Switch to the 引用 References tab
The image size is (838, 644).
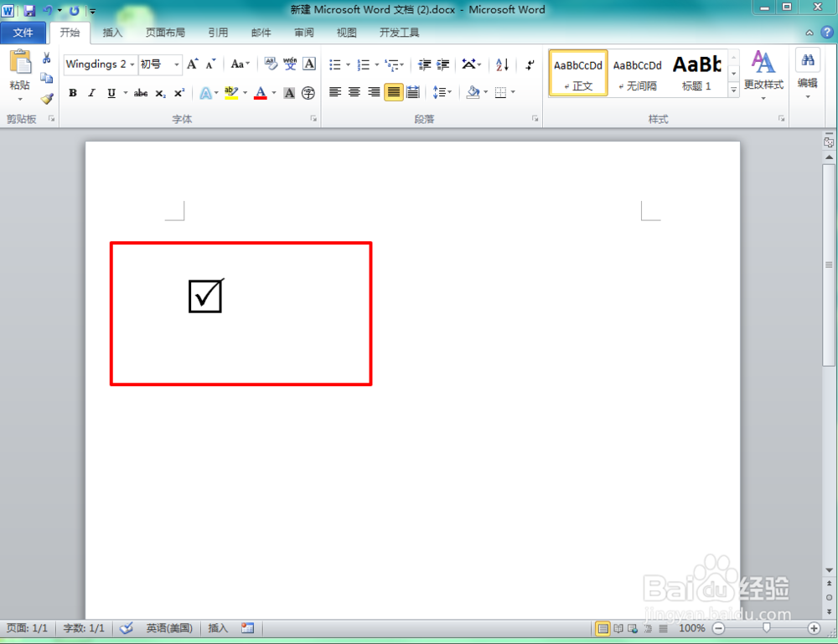click(x=218, y=33)
